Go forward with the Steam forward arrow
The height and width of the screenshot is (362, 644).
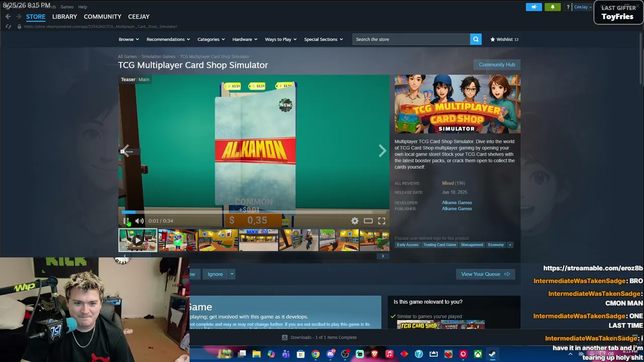[x=19, y=17]
